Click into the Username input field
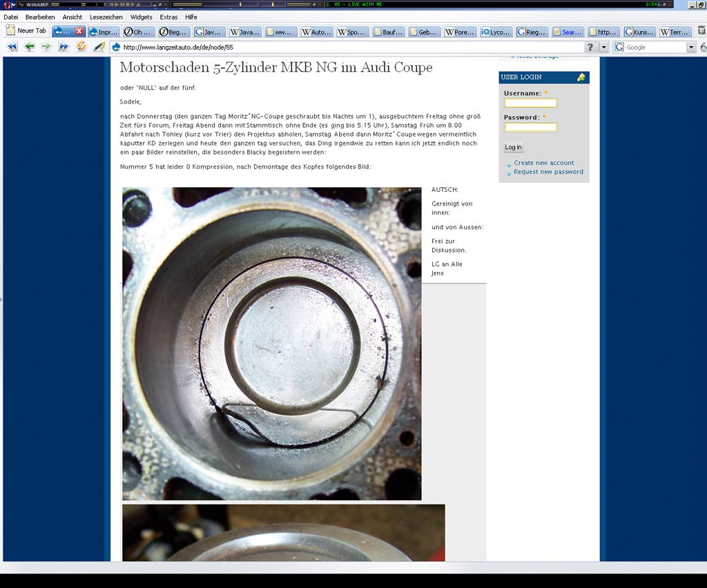Viewport: 707px width, 588px height. pyautogui.click(x=530, y=103)
